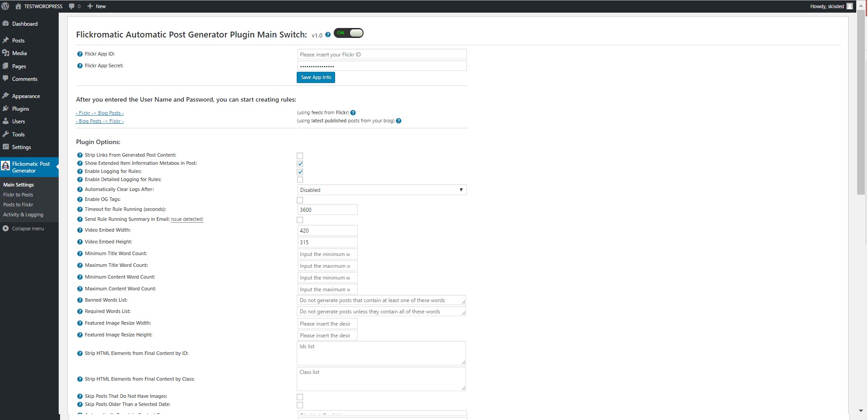Click the Appearance paintbrush icon
868x420 pixels.
point(6,96)
